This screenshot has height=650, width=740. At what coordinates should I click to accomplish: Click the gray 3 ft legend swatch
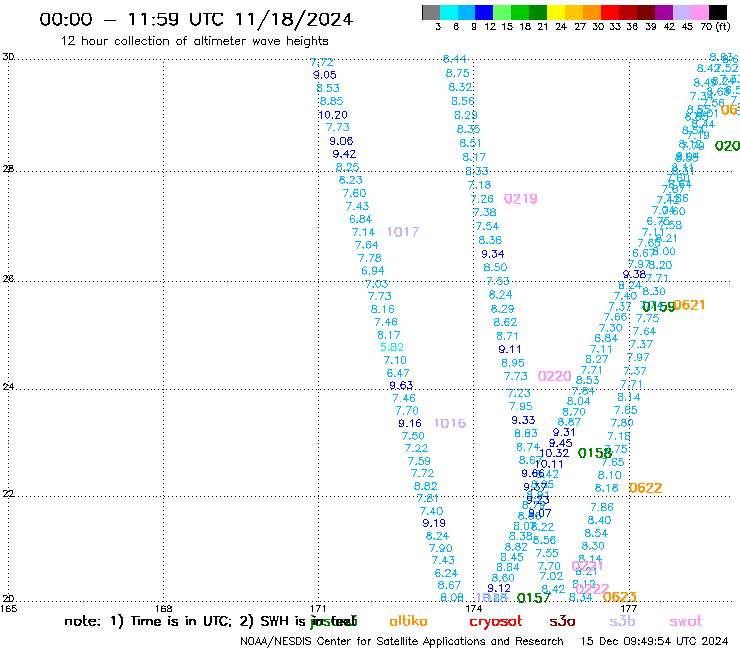(x=431, y=12)
